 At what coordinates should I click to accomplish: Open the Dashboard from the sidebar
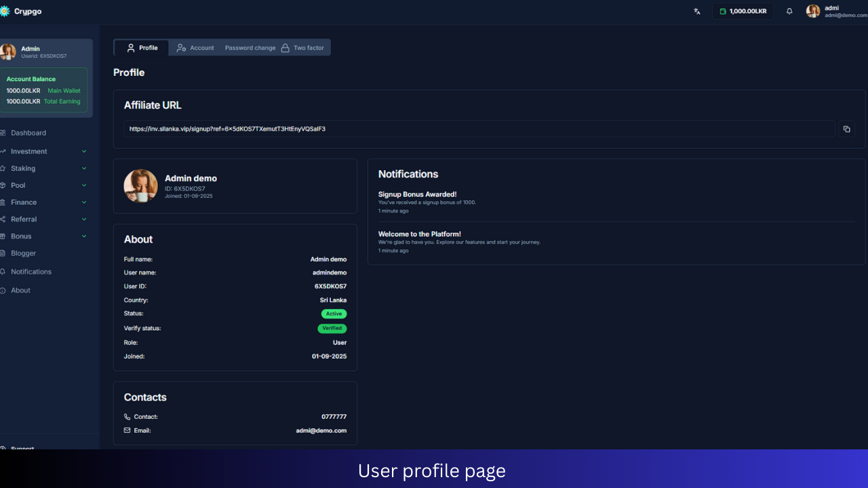coord(27,132)
